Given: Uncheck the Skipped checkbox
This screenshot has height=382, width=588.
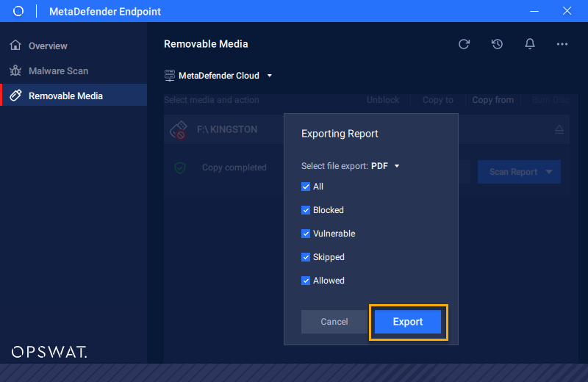Looking at the screenshot, I should pyautogui.click(x=306, y=257).
